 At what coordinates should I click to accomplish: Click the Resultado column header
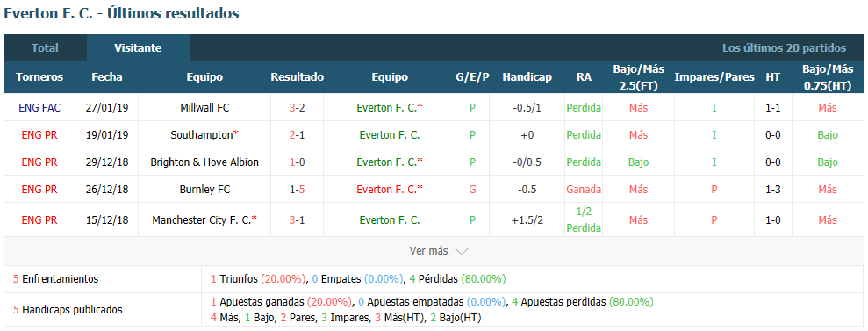(x=298, y=77)
